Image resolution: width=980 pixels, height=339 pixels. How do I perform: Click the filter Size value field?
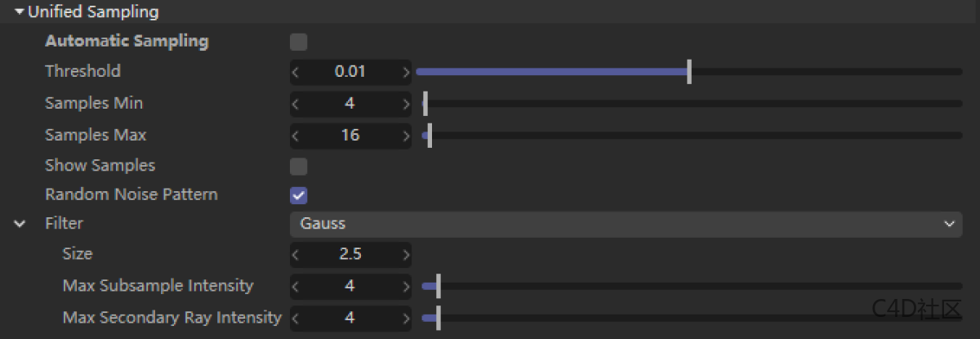tap(350, 254)
